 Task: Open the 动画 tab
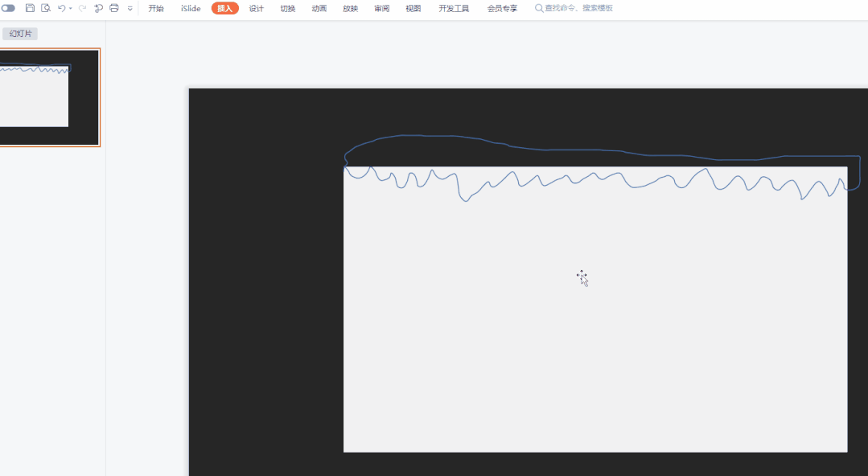point(319,8)
